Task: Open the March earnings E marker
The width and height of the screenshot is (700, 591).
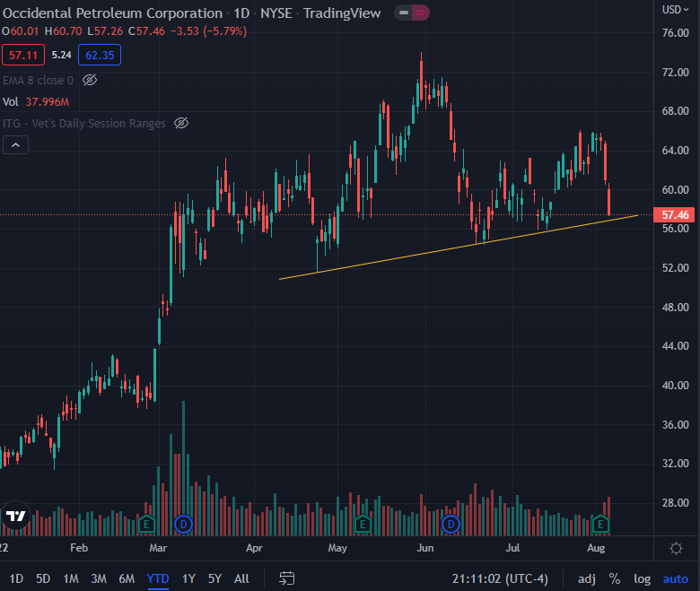Action: tap(146, 524)
